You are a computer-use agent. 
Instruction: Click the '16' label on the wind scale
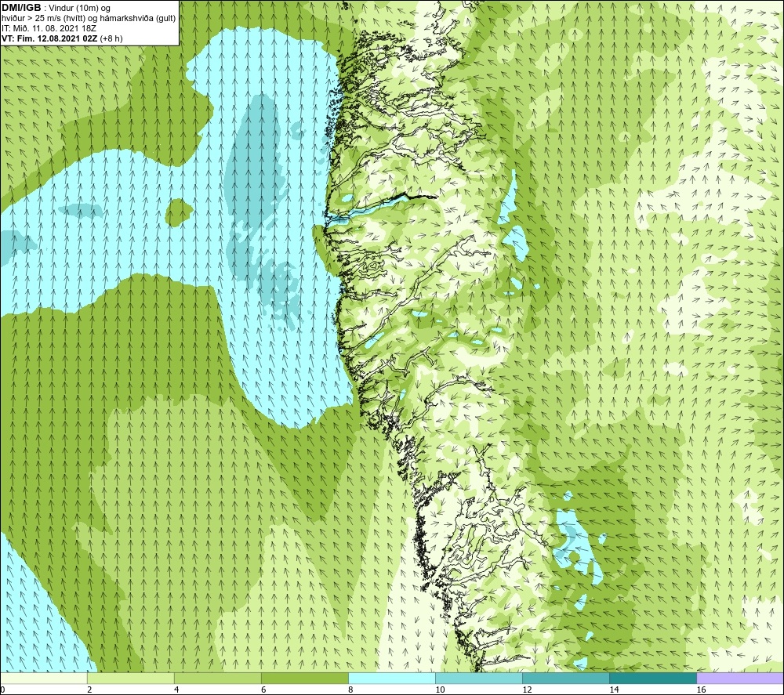[x=701, y=690]
